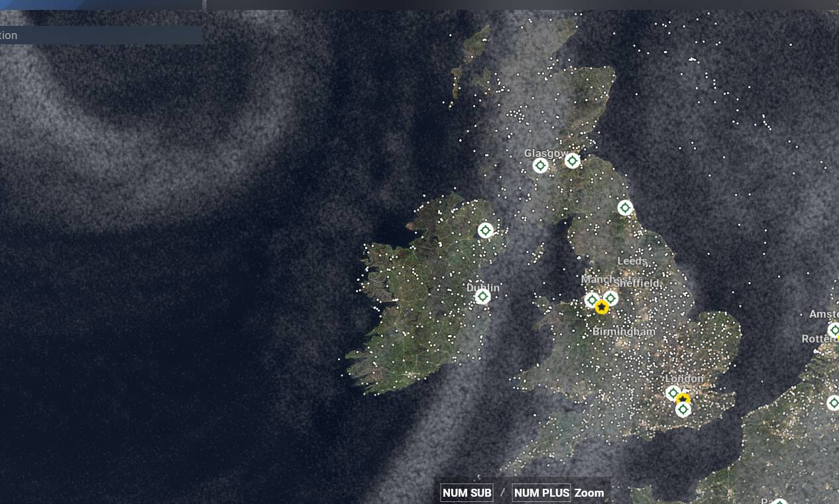Click the Glasgow city label
The width and height of the screenshot is (839, 504).
[x=546, y=154]
